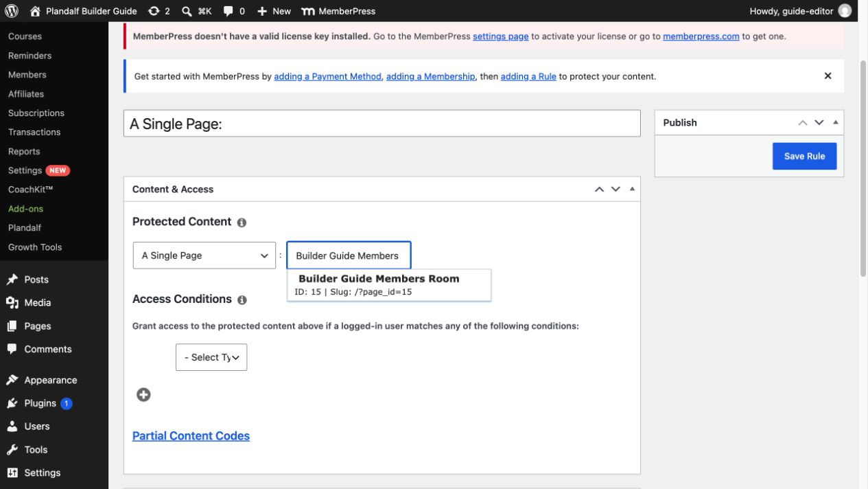The height and width of the screenshot is (489, 868).
Task: Move the Publish box up
Action: 803,122
